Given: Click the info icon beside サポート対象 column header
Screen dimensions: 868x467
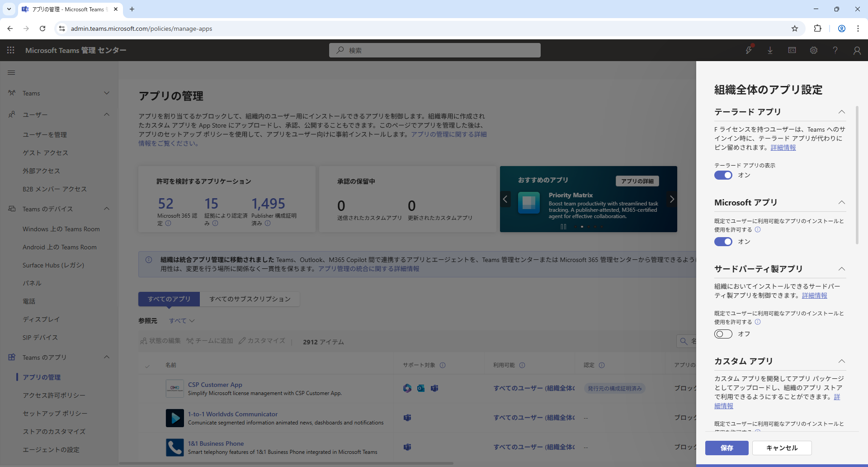Looking at the screenshot, I should (443, 365).
